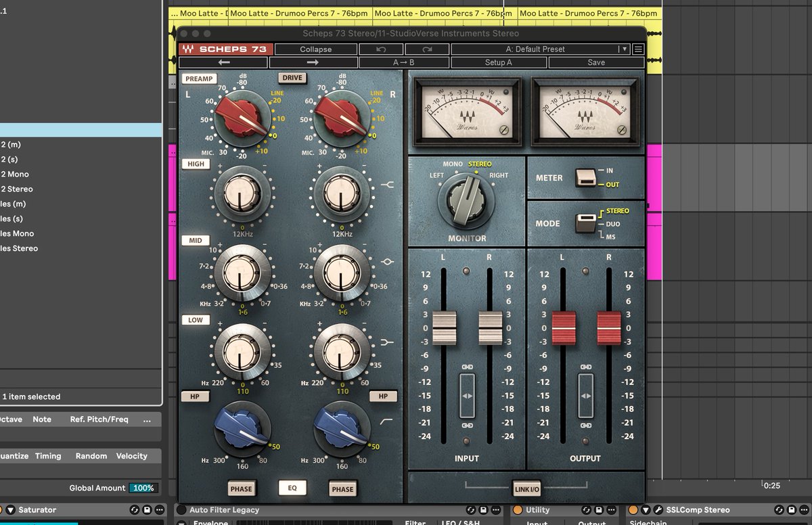The image size is (812, 525).
Task: Select the Ref. Pitch/Freq column header
Action: coord(99,419)
